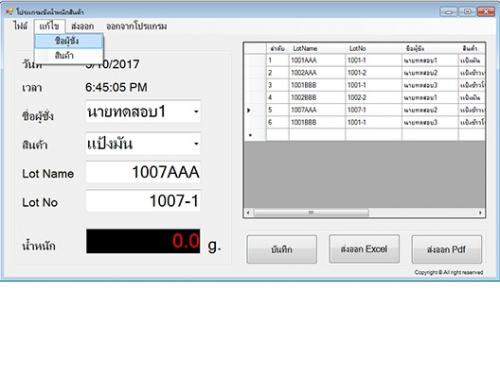This screenshot has width=500, height=376.
Task: Click the black weight display showing 0.0
Action: [x=143, y=241]
